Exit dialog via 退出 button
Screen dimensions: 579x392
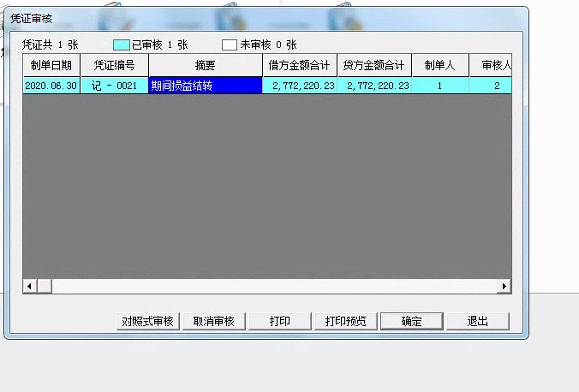478,321
